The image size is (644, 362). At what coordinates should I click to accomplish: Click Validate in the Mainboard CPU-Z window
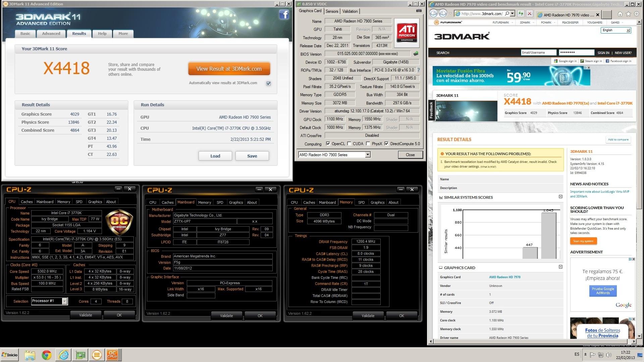[x=226, y=316]
